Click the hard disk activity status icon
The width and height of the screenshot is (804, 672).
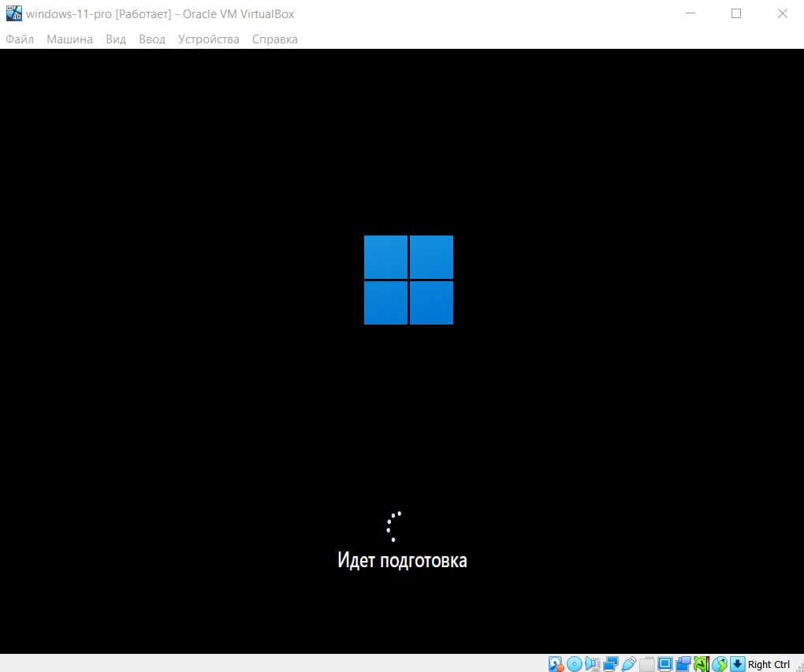click(x=556, y=664)
